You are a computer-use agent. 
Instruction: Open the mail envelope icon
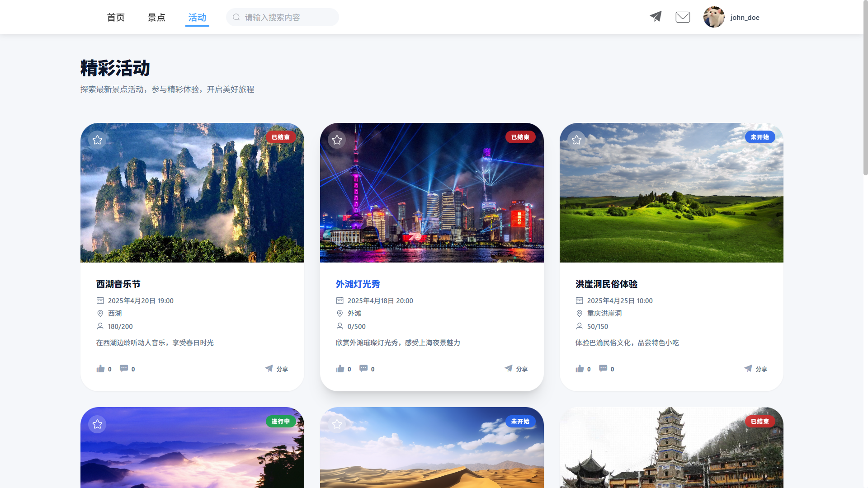coord(683,17)
